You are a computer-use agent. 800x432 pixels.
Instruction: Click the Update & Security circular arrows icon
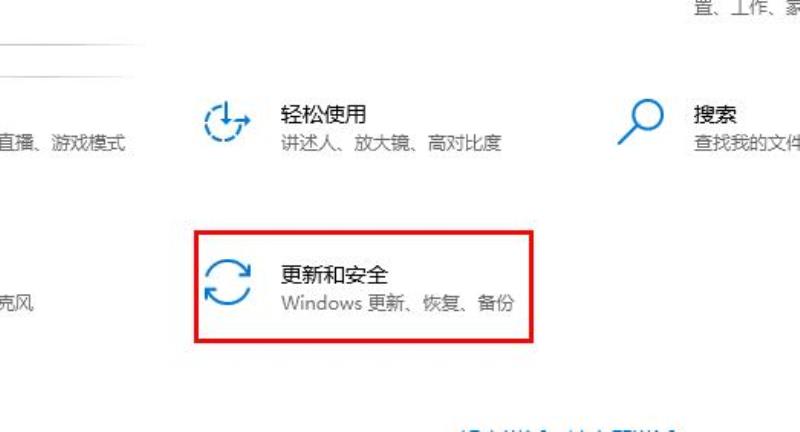point(228,282)
